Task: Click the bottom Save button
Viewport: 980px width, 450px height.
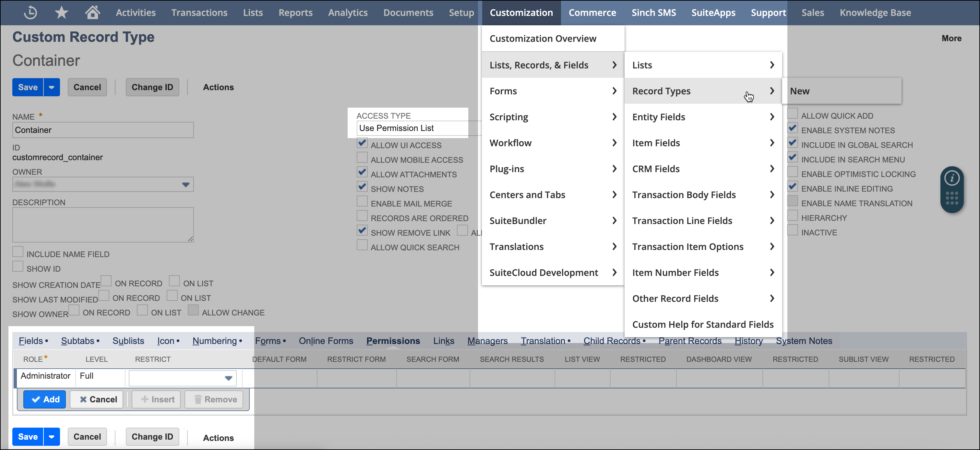Action: 28,437
